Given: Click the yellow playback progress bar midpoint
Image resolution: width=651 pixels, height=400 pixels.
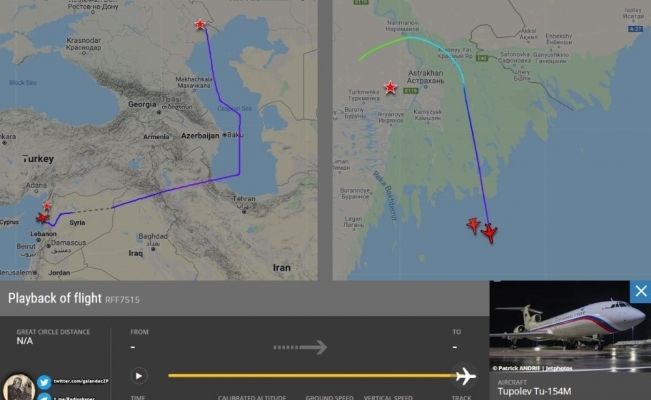Looking at the screenshot, I should [x=312, y=375].
